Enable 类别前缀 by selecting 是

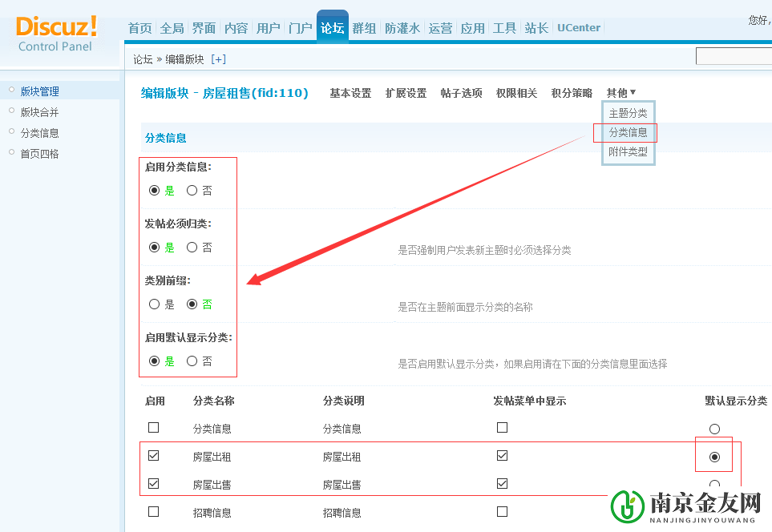click(153, 304)
